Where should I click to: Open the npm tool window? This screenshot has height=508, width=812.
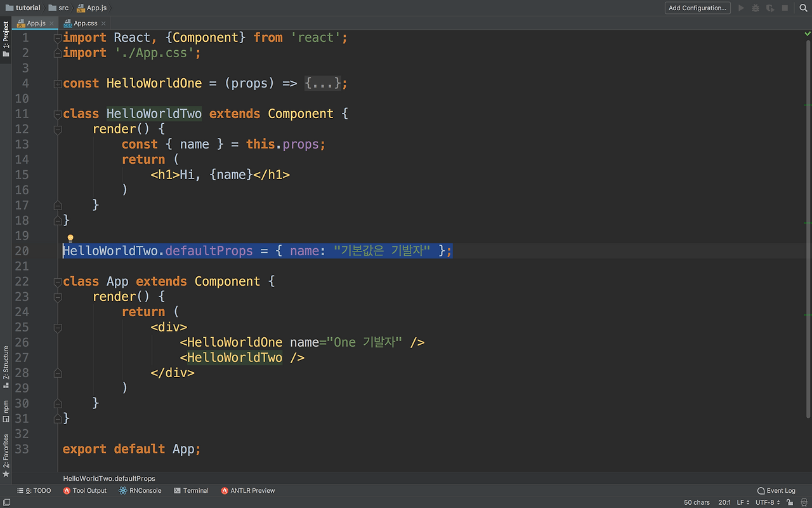pyautogui.click(x=6, y=411)
